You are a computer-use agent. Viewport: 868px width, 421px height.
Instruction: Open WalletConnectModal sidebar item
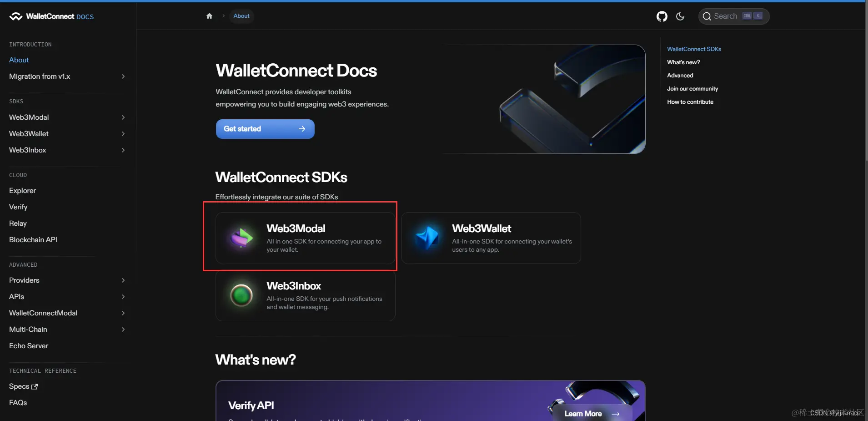point(43,313)
